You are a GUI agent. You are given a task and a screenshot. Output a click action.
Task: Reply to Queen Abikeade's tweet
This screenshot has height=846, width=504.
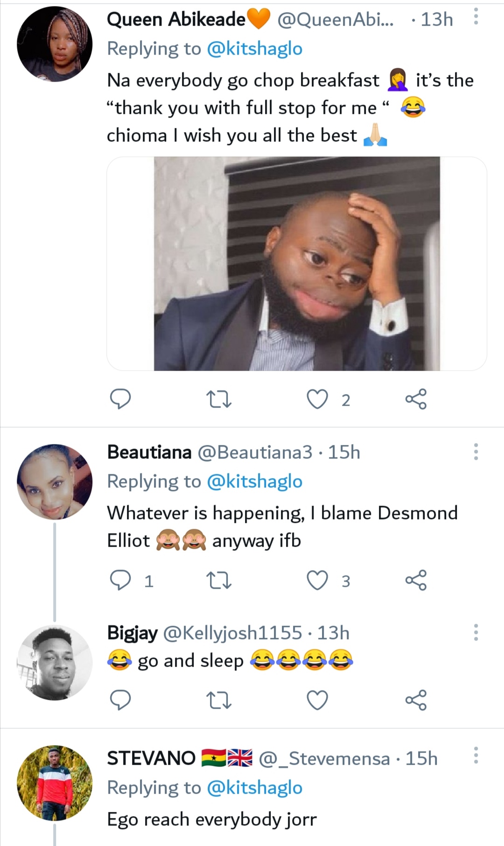point(120,399)
